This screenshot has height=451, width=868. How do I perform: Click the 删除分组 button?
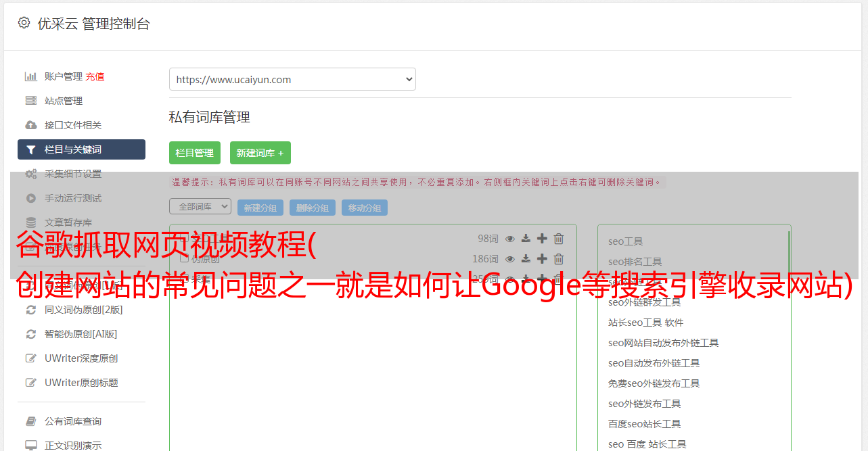click(313, 208)
